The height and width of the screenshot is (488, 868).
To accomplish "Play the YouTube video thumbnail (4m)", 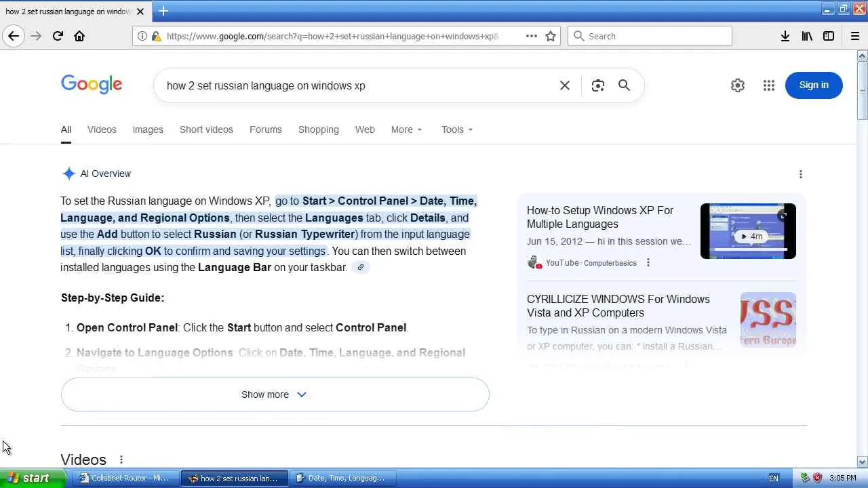I will pos(748,231).
